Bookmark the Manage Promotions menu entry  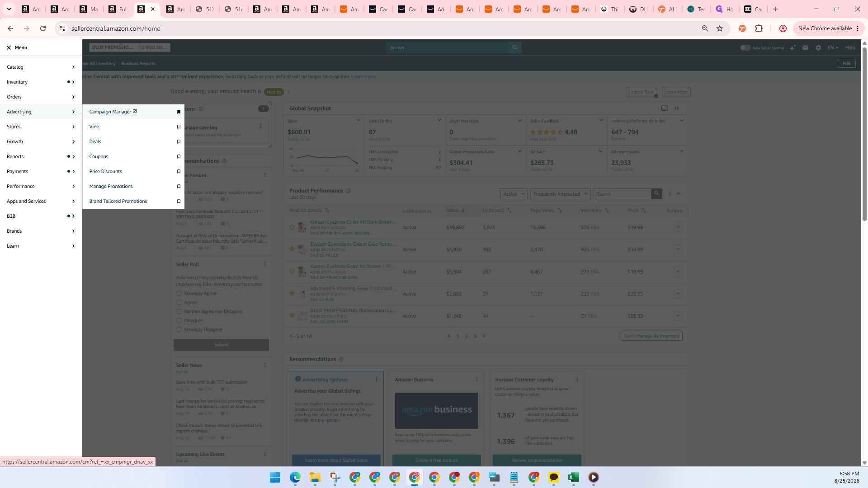click(179, 186)
